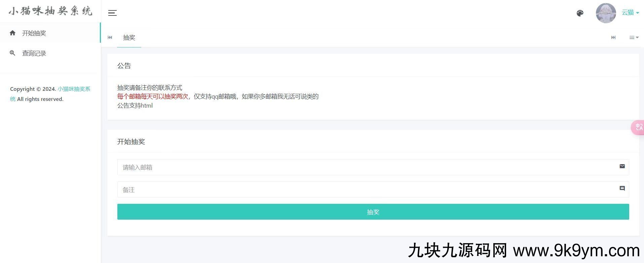Click the magnifier icon beside 查询记录
The height and width of the screenshot is (263, 644).
pyautogui.click(x=13, y=53)
